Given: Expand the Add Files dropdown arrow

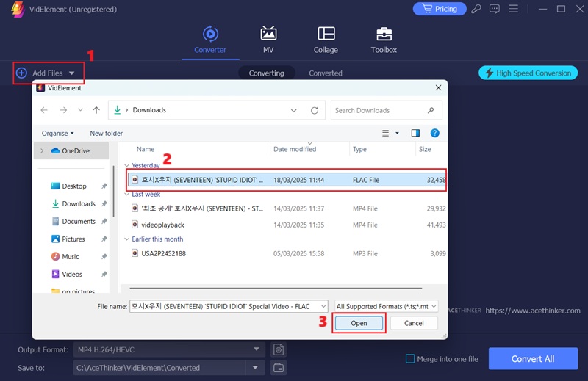Looking at the screenshot, I should 71,73.
